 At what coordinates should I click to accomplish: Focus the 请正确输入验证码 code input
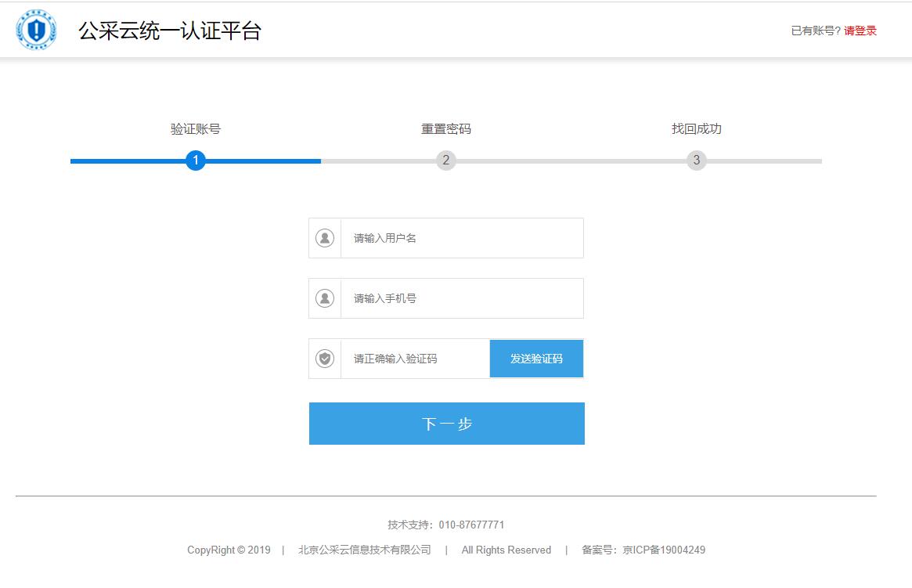click(415, 359)
